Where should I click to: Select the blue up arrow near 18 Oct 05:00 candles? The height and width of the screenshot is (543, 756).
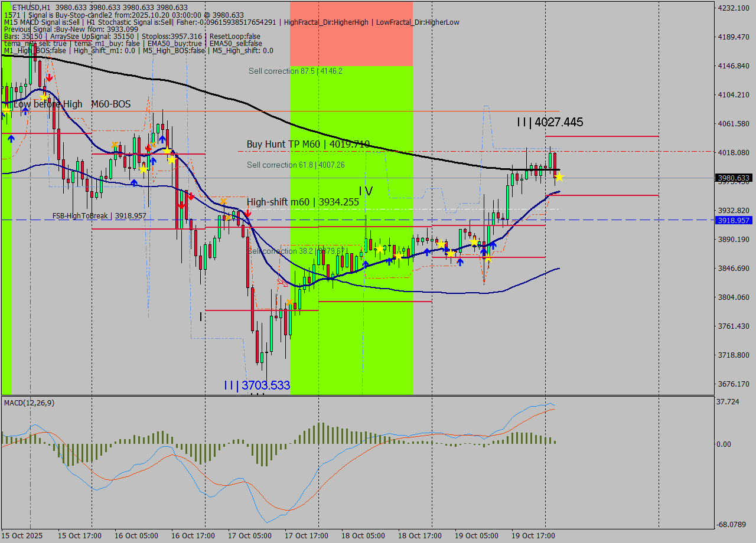pyautogui.click(x=389, y=261)
